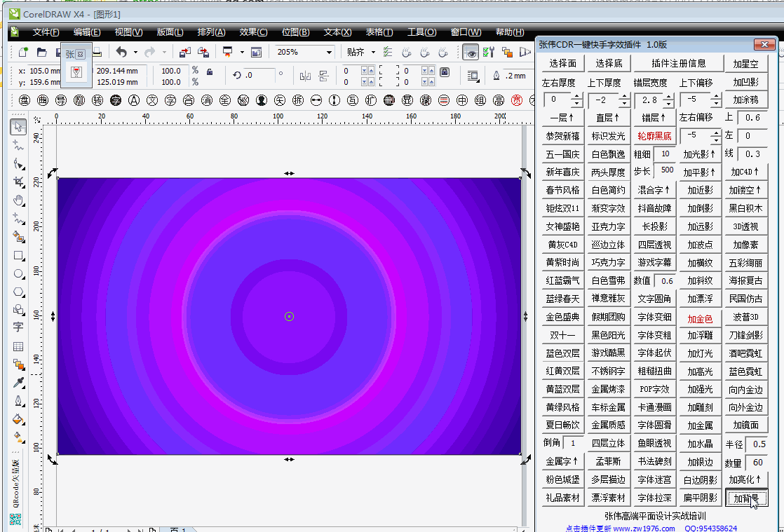The height and width of the screenshot is (532, 784).
Task: Click the 鱼眼透视 button
Action: (x=654, y=443)
